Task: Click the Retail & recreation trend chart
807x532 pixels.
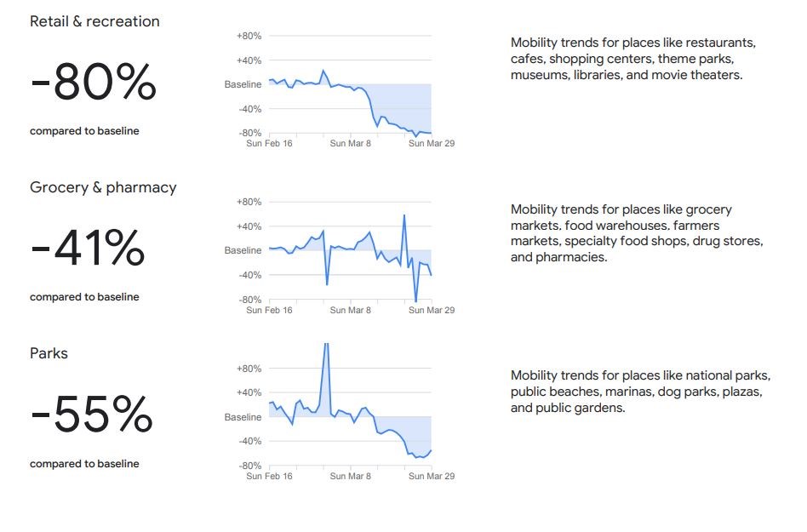Action: coord(350,85)
